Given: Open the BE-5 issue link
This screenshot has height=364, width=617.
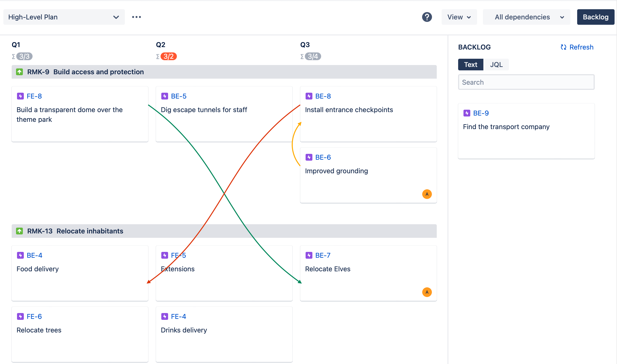Looking at the screenshot, I should pos(179,96).
